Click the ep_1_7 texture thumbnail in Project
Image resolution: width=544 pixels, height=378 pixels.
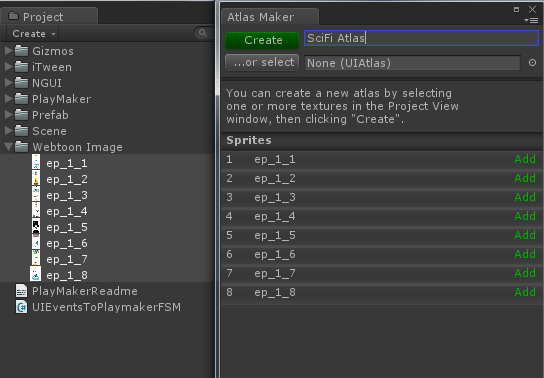pos(36,258)
